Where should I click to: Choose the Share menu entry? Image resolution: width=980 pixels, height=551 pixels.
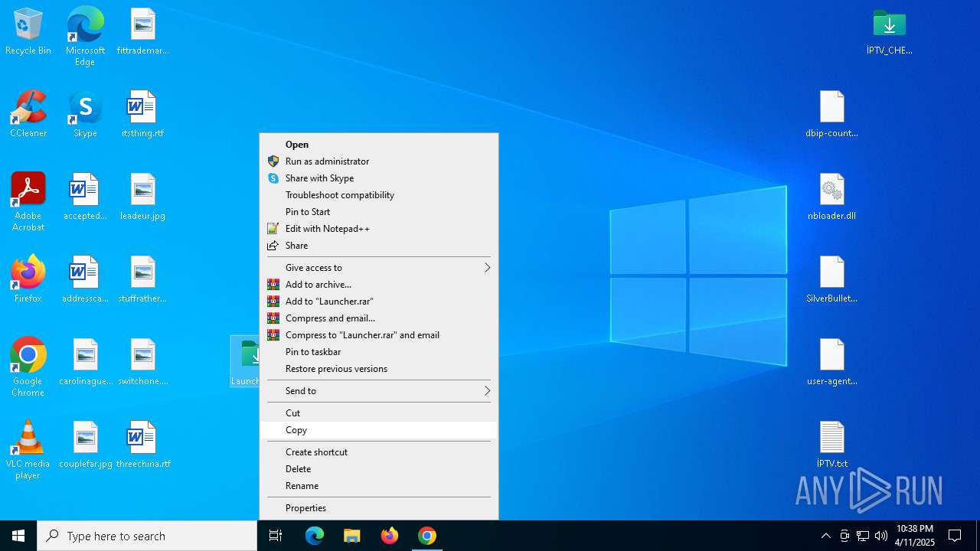tap(379, 246)
